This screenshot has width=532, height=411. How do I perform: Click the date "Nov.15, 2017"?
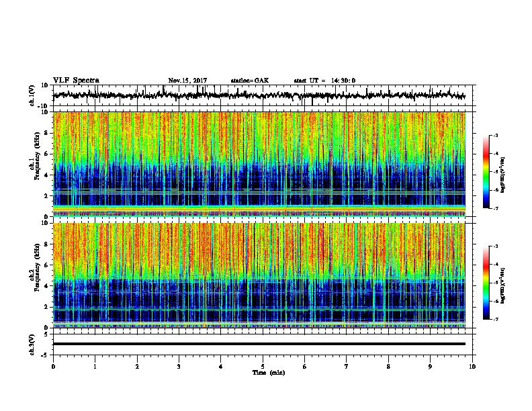[187, 81]
